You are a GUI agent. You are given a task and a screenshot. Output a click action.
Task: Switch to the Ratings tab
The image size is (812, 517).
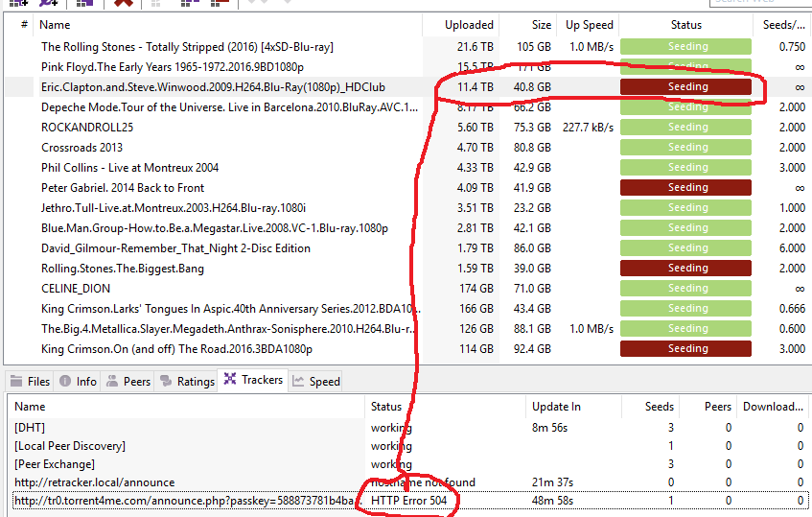pyautogui.click(x=187, y=381)
